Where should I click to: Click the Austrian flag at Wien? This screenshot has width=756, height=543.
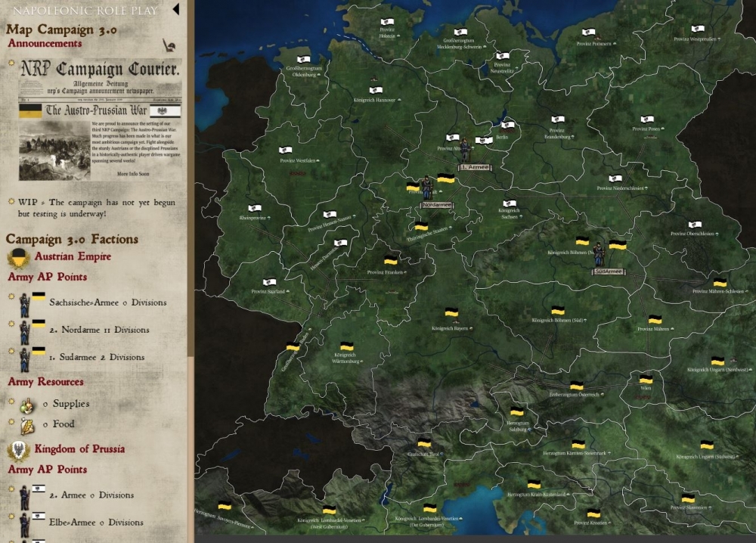646,380
